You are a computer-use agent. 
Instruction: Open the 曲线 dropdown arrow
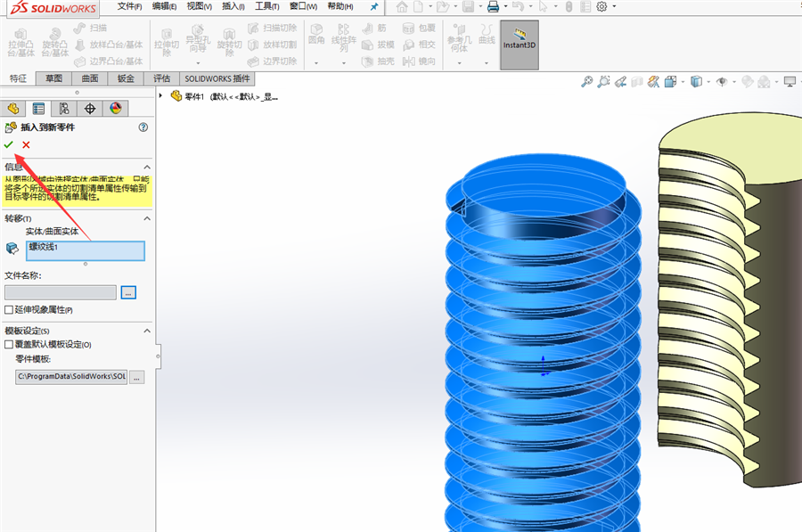487,63
